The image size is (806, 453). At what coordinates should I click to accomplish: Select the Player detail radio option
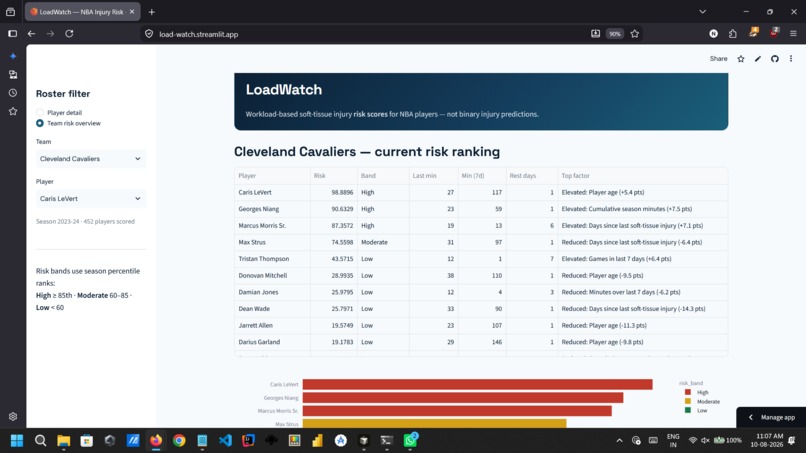(x=40, y=113)
